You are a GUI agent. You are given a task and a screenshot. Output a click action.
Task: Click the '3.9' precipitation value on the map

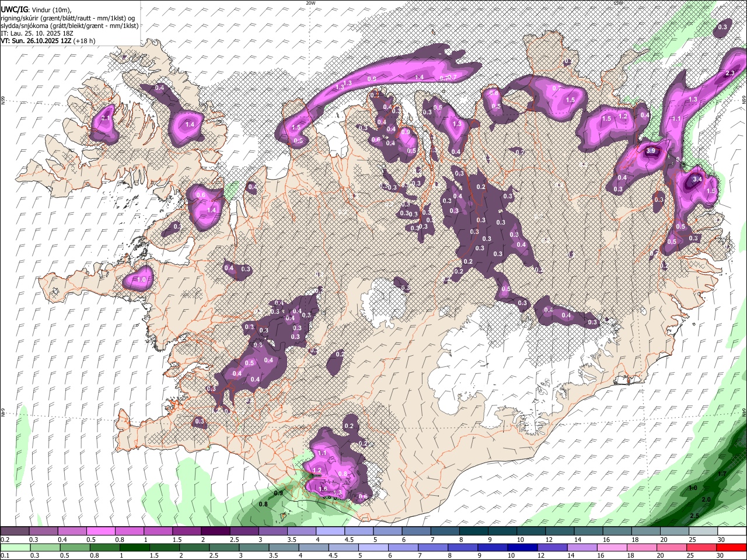(x=652, y=151)
